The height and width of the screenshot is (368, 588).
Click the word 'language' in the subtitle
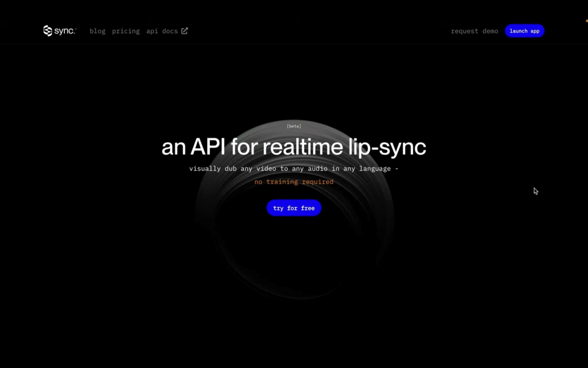point(375,169)
